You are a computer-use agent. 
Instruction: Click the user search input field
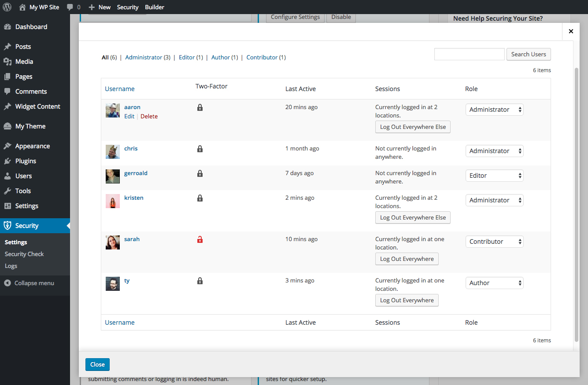pyautogui.click(x=469, y=54)
